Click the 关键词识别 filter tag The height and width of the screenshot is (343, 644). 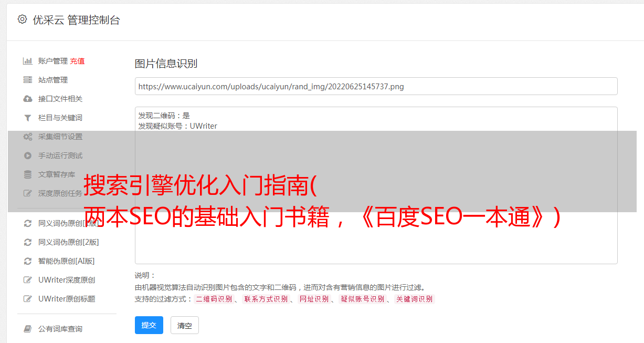pos(414,299)
